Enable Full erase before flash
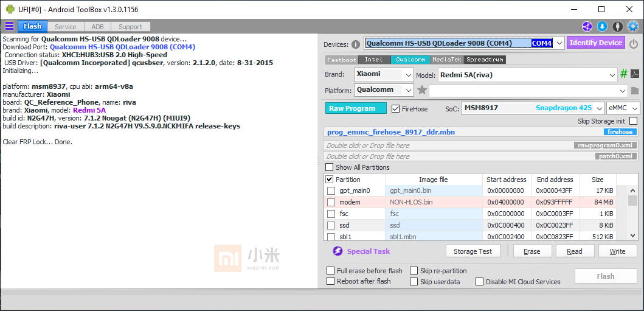This screenshot has height=311, width=644. tap(330, 271)
